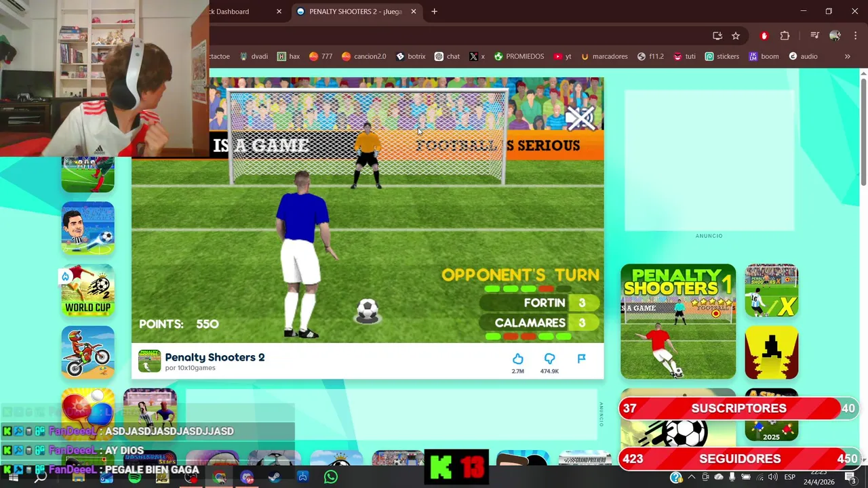Open the Extensions puzzle menu

click(x=785, y=36)
